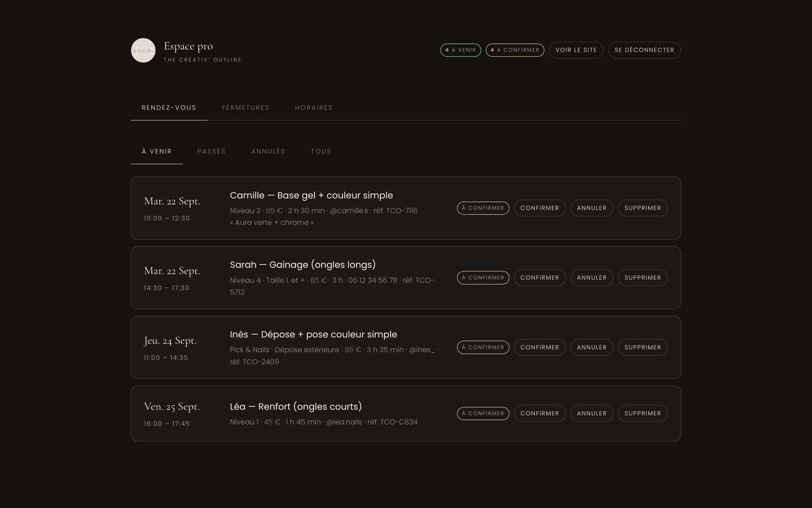Select the À venir filter tab
Screen dimensions: 812x508
point(157,151)
